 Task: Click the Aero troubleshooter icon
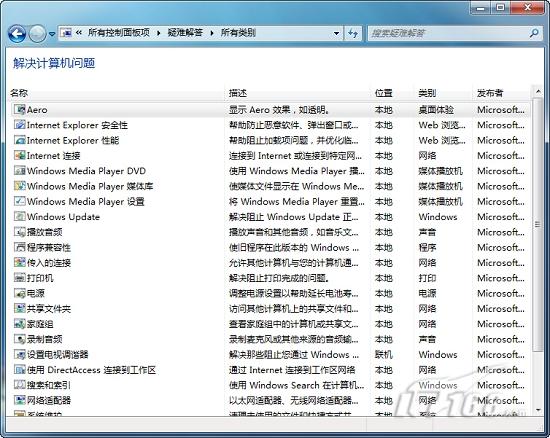click(20, 109)
